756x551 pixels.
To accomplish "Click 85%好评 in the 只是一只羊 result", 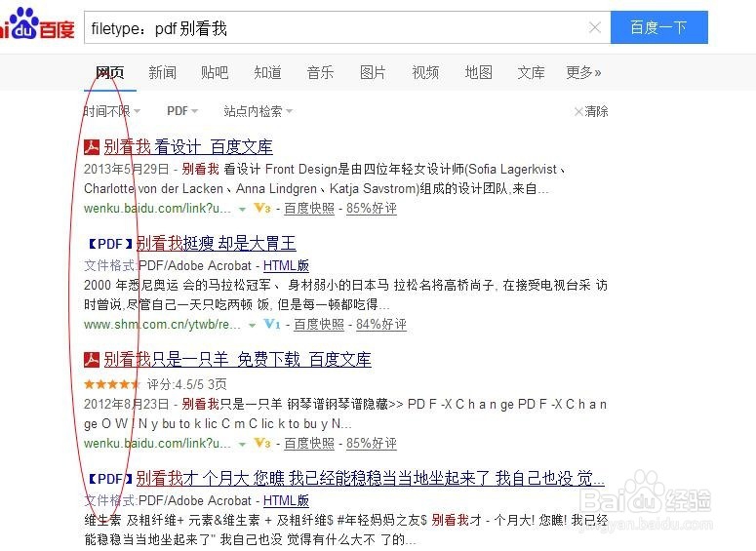I will pos(372,443).
